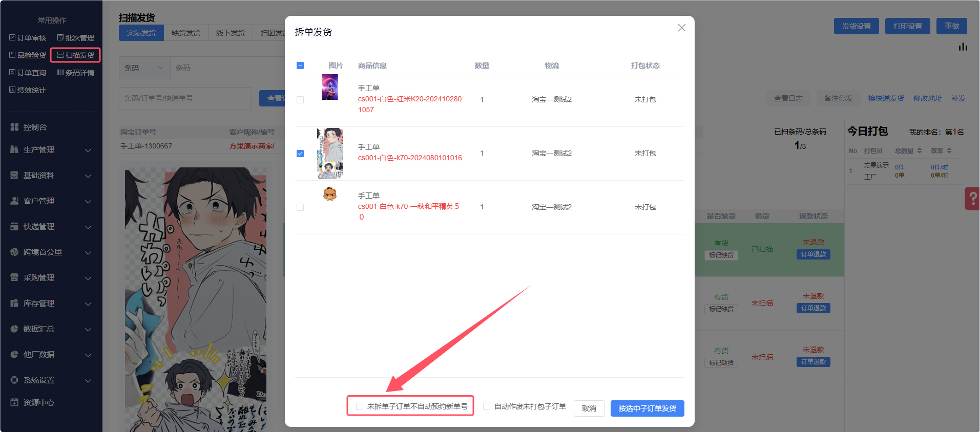This screenshot has width=980, height=432.
Task: Click the bar chart statistics icon
Action: (963, 47)
